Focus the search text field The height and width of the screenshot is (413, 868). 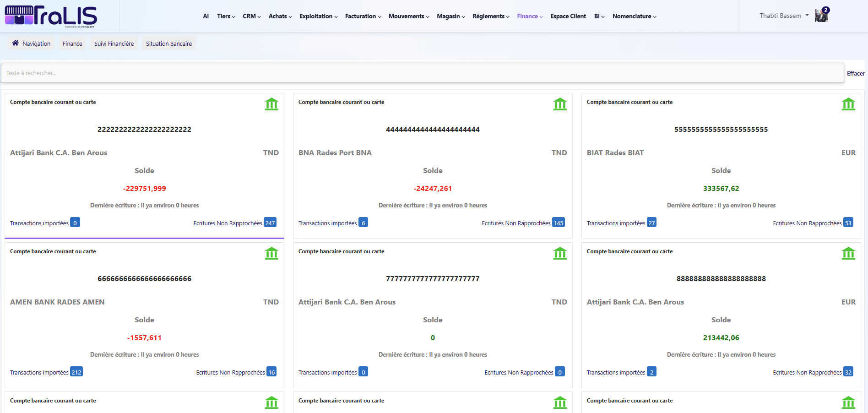[422, 73]
